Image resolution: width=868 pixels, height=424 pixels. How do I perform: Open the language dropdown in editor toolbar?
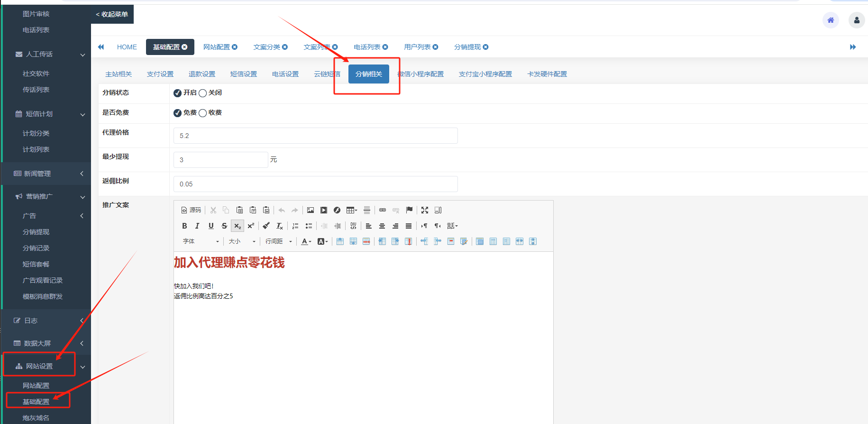452,226
